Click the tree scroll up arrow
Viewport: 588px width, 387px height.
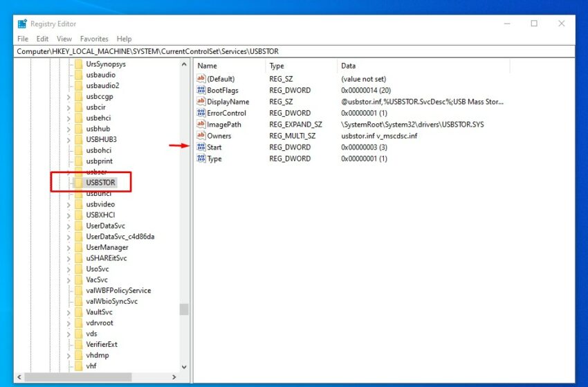pyautogui.click(x=184, y=64)
